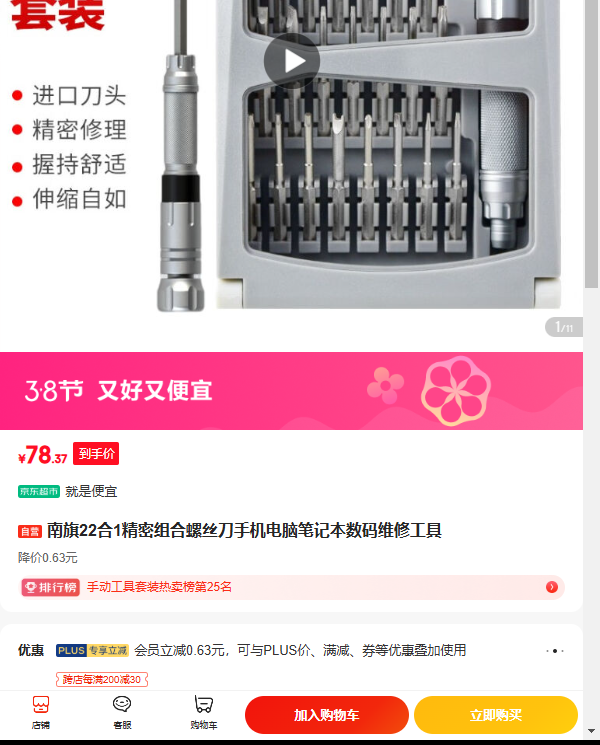Click 加入购物车 button

click(327, 715)
